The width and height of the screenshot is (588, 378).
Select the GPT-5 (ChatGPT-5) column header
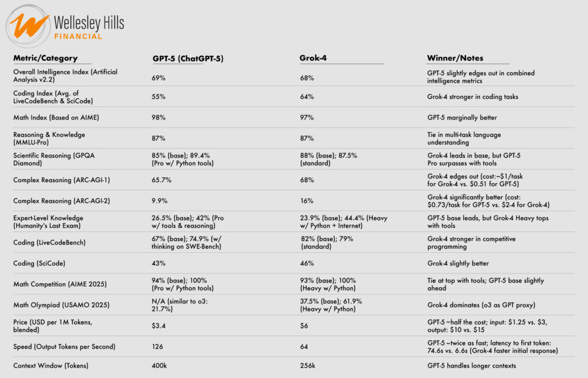click(187, 58)
